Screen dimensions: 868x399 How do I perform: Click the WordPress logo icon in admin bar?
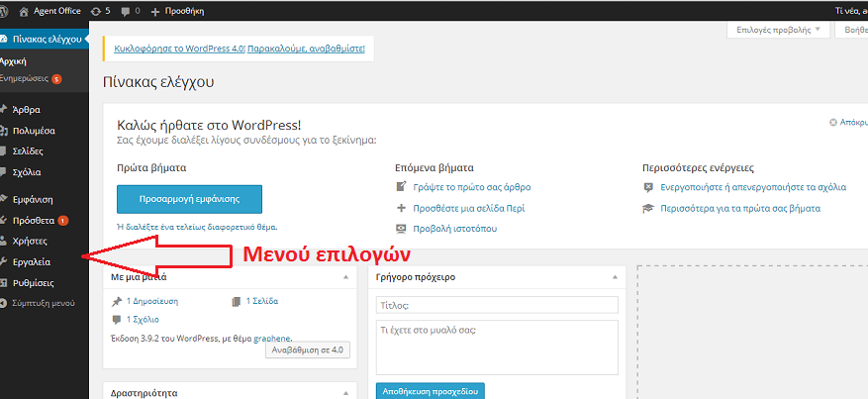(3, 11)
